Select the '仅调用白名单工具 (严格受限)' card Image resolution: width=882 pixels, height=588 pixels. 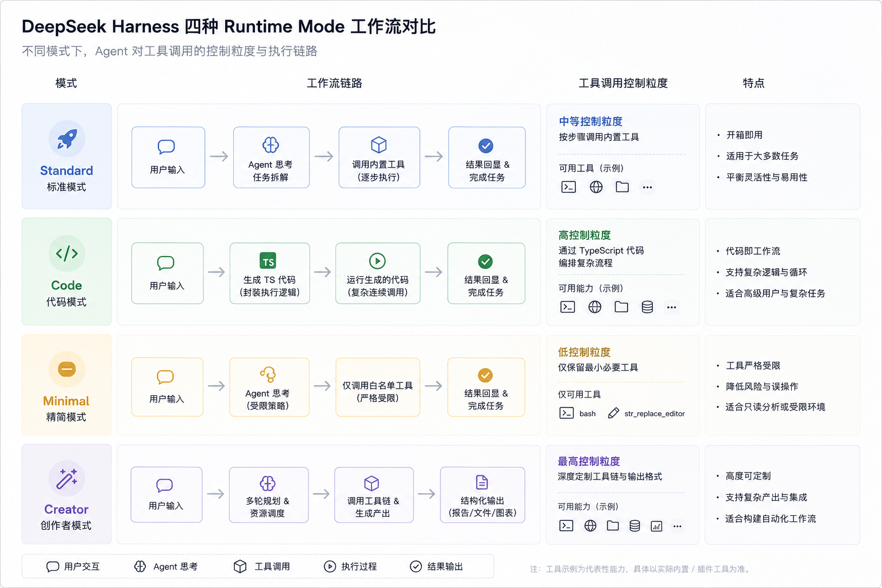[378, 387]
